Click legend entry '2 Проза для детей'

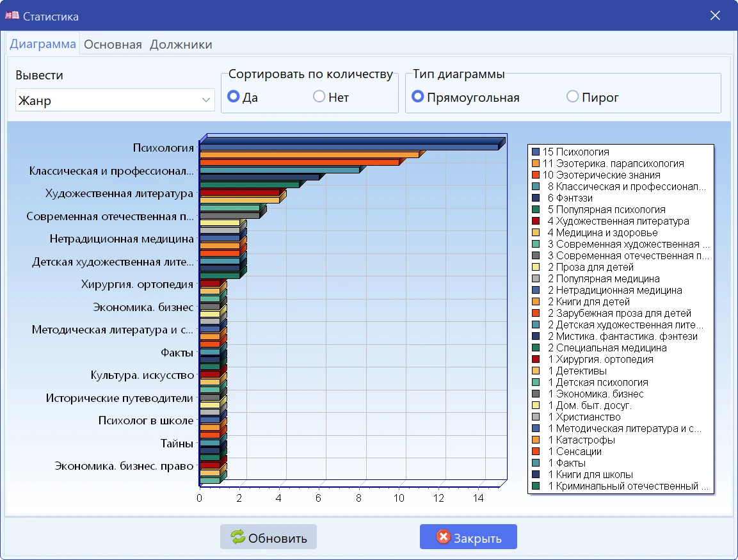point(590,268)
